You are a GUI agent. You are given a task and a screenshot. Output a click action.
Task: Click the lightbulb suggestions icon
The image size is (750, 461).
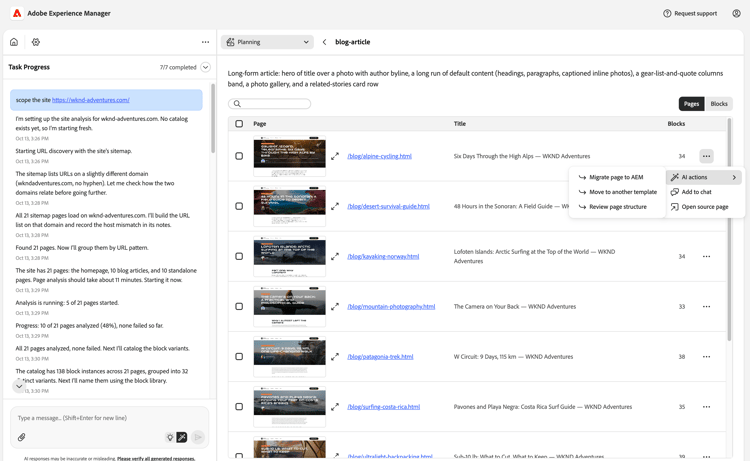point(170,437)
